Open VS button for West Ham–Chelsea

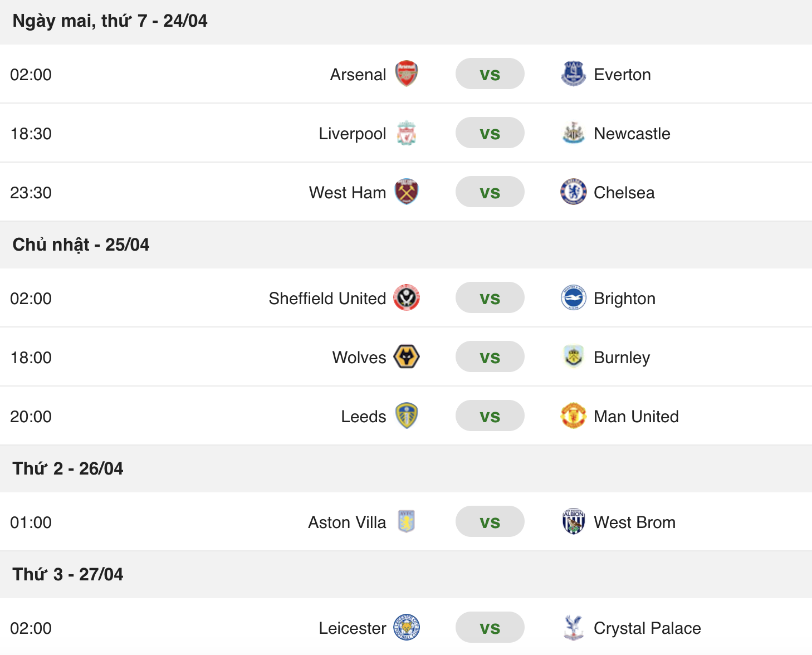[490, 192]
